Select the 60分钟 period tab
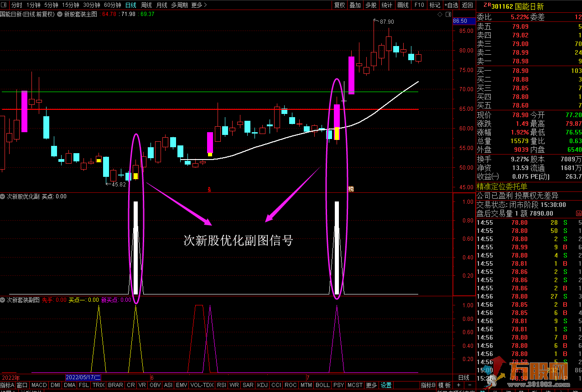The width and height of the screenshot is (582, 392). pyautogui.click(x=113, y=5)
